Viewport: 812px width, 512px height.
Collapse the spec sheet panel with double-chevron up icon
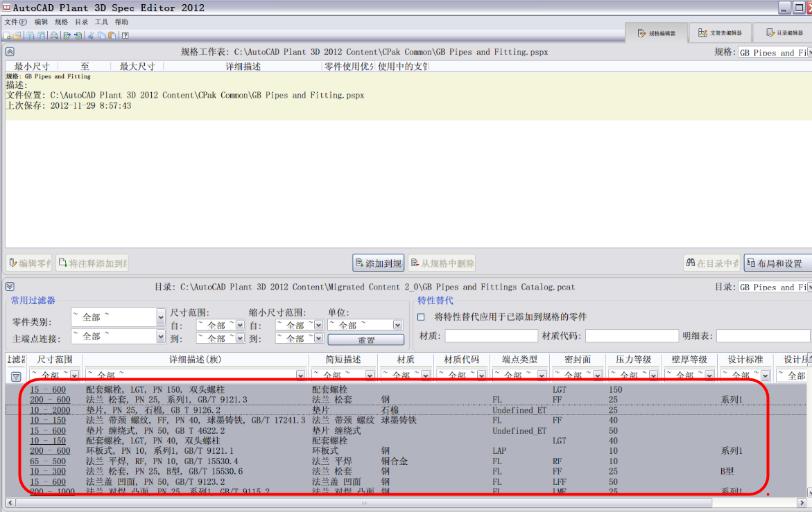pyautogui.click(x=10, y=52)
